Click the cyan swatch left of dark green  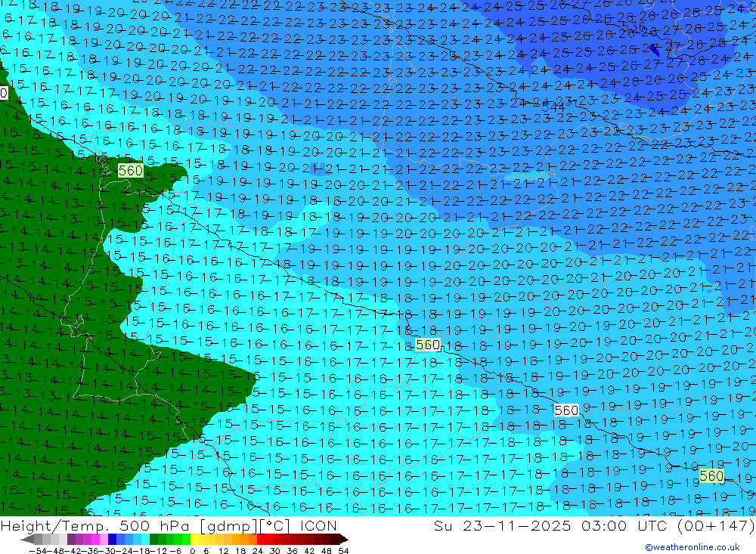[x=145, y=540]
